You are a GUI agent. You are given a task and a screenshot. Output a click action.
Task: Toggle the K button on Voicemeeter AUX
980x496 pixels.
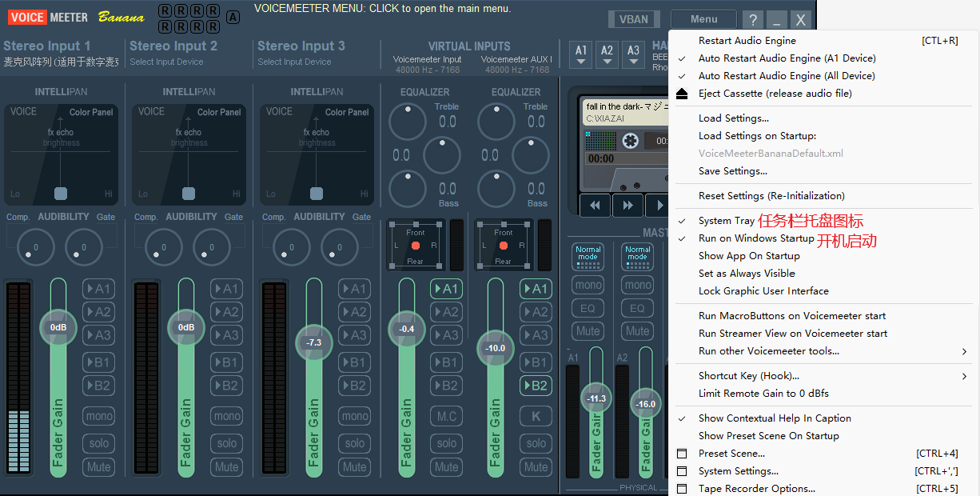(x=536, y=416)
